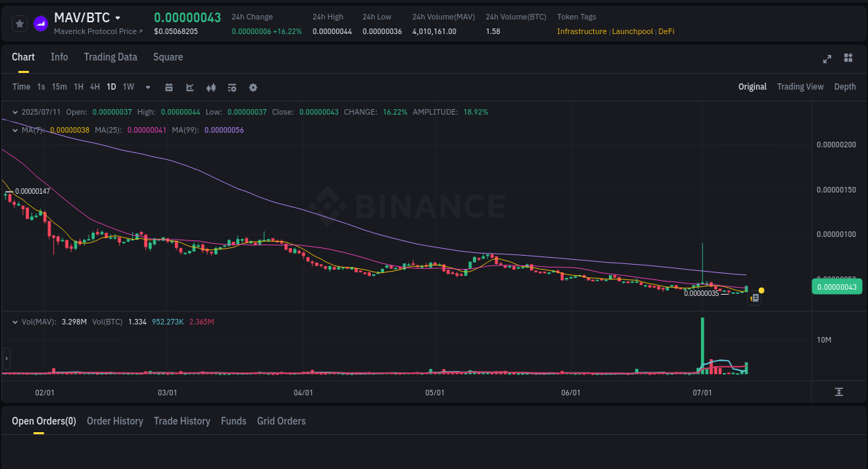Open the layout widgets icon top right
Screen dimensions: 868x469
[848, 58]
